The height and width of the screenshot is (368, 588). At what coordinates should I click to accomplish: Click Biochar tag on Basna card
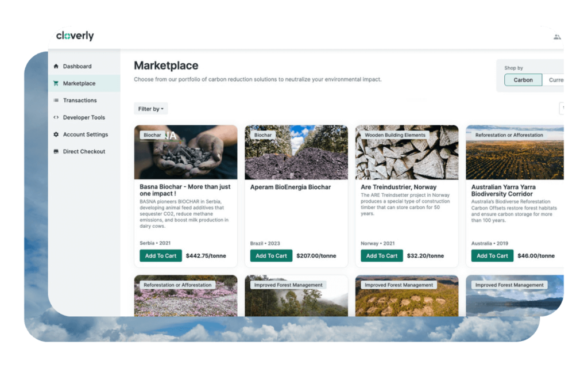(152, 135)
